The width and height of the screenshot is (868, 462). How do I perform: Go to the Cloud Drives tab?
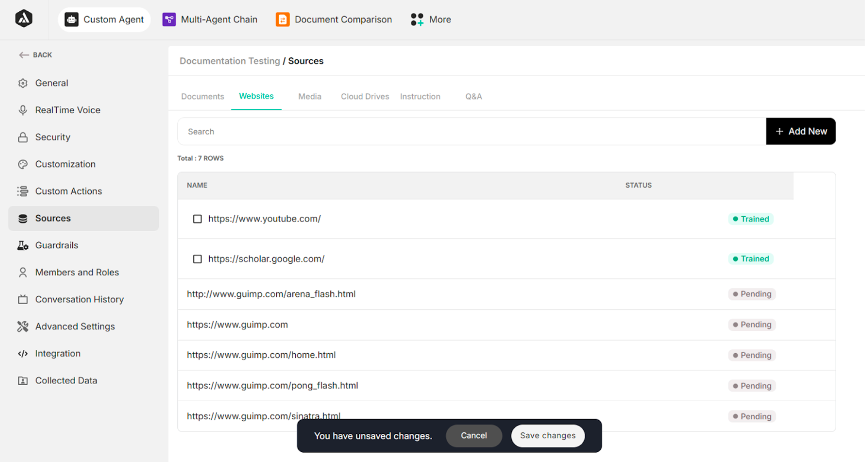[365, 96]
